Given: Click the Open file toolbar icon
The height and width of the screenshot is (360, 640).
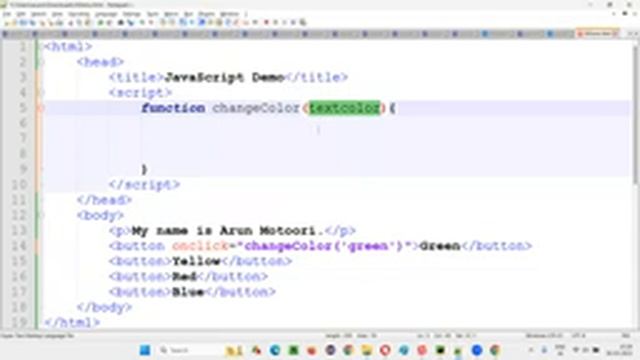Looking at the screenshot, I should click(15, 23).
